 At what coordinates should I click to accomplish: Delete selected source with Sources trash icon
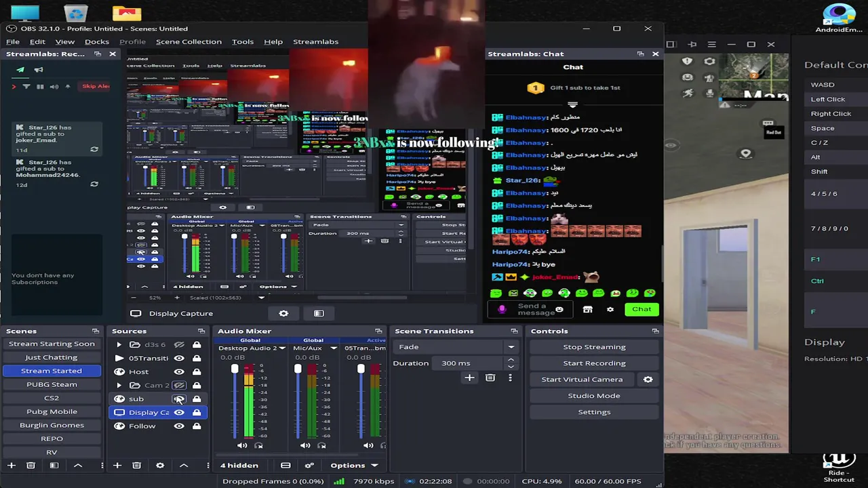[x=136, y=466]
